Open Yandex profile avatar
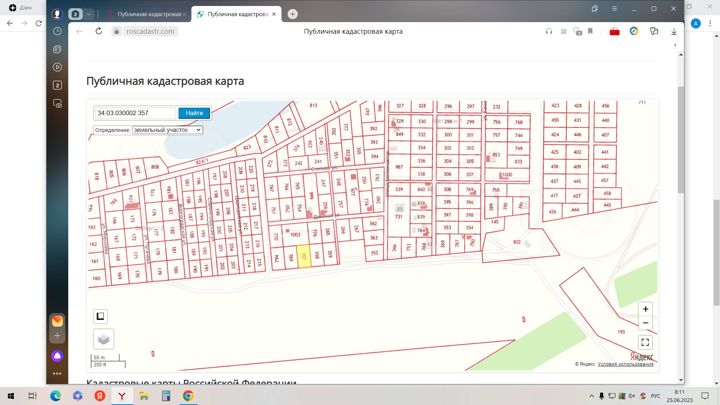 pyautogui.click(x=57, y=14)
